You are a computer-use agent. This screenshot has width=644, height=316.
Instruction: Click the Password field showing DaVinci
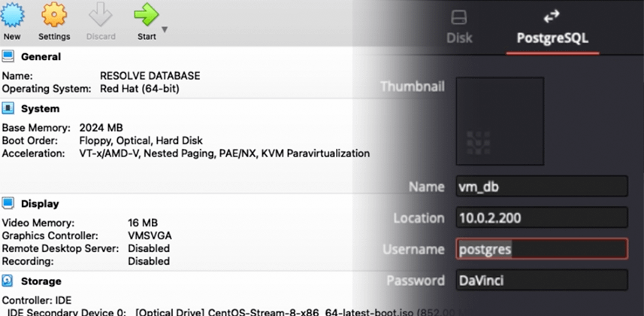click(542, 280)
